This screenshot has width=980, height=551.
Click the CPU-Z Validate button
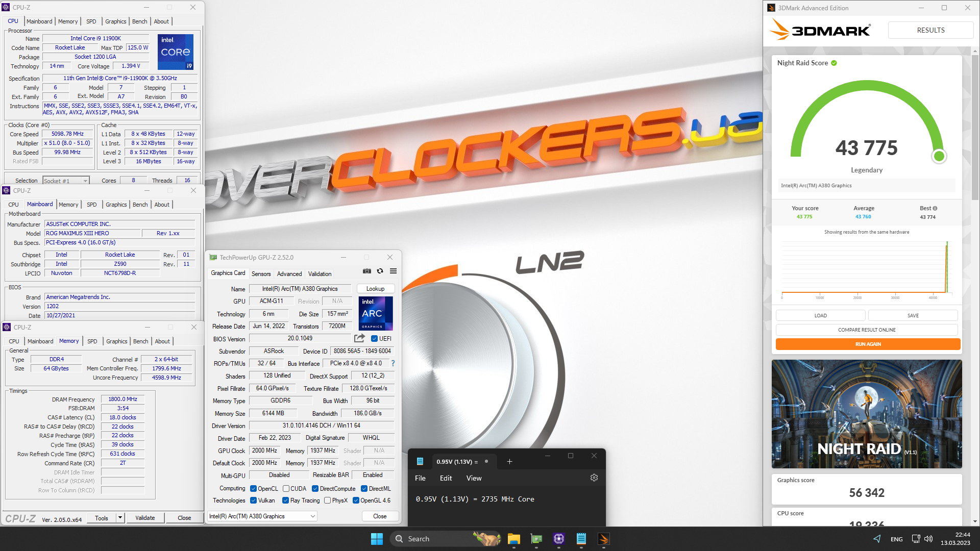145,518
